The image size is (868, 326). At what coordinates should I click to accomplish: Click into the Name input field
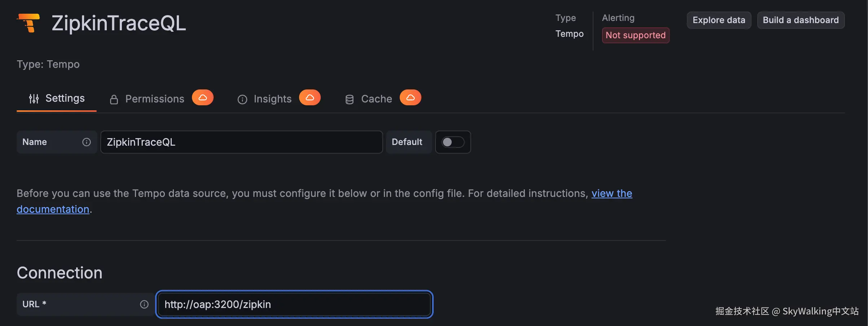tap(241, 142)
